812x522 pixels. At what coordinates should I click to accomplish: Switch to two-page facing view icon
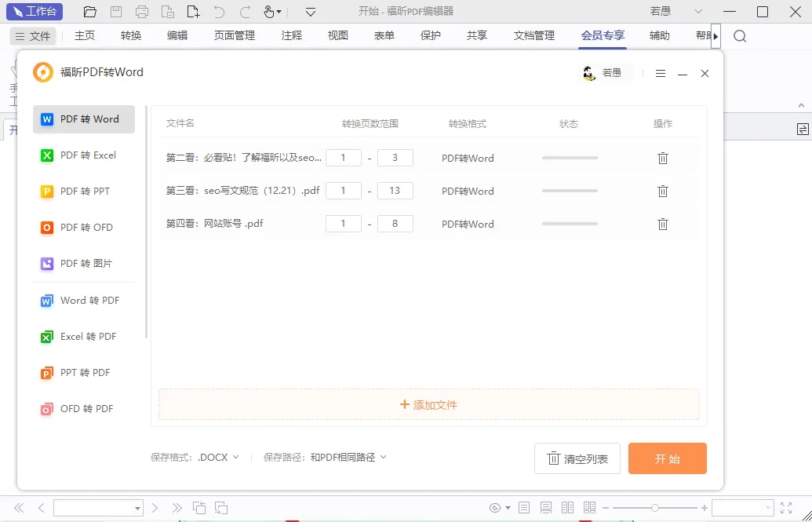click(x=567, y=508)
